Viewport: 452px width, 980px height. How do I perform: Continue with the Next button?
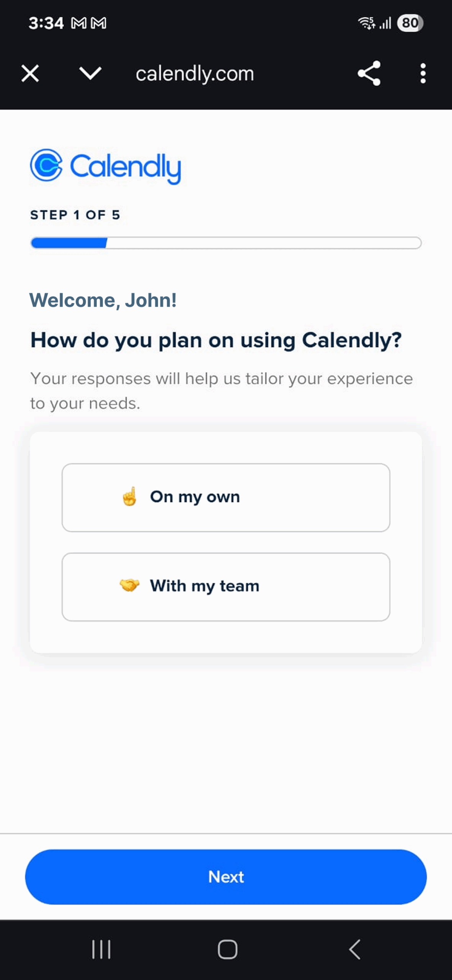pos(226,877)
